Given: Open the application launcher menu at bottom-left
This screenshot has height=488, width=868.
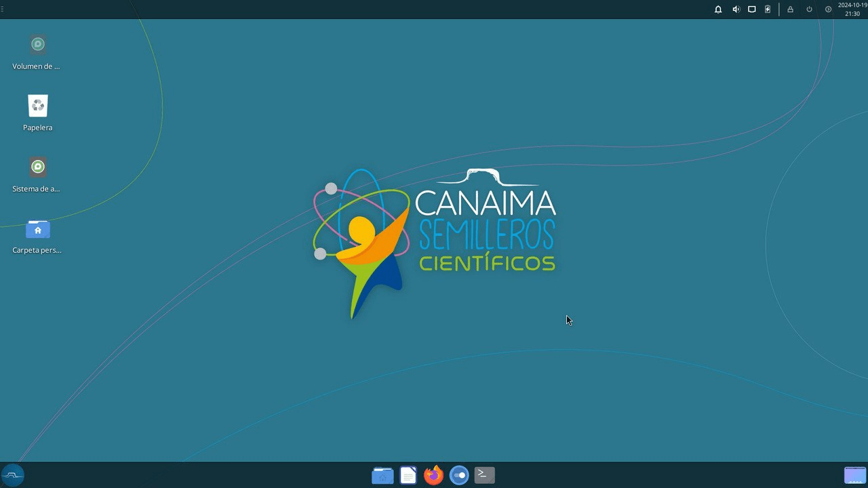Looking at the screenshot, I should (13, 475).
